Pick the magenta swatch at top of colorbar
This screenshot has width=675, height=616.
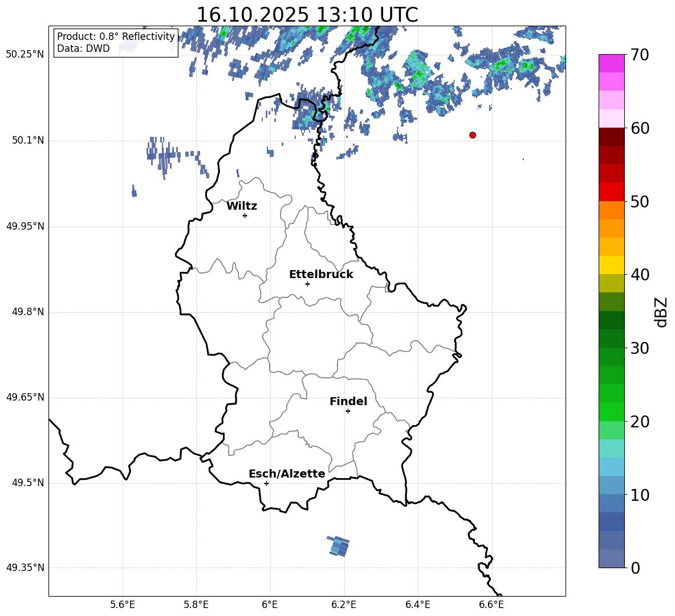tap(612, 63)
